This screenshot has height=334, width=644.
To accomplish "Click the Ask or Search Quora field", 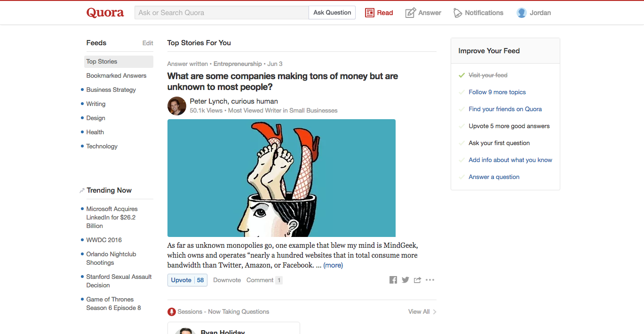I will pos(222,13).
